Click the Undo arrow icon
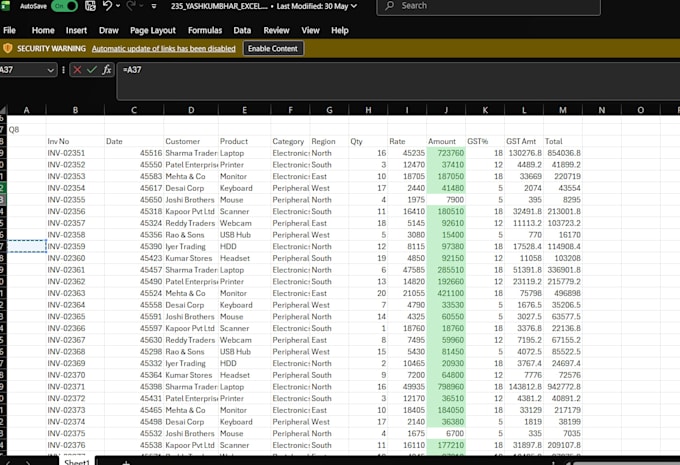Viewport: 680px width, 465px height. click(107, 6)
